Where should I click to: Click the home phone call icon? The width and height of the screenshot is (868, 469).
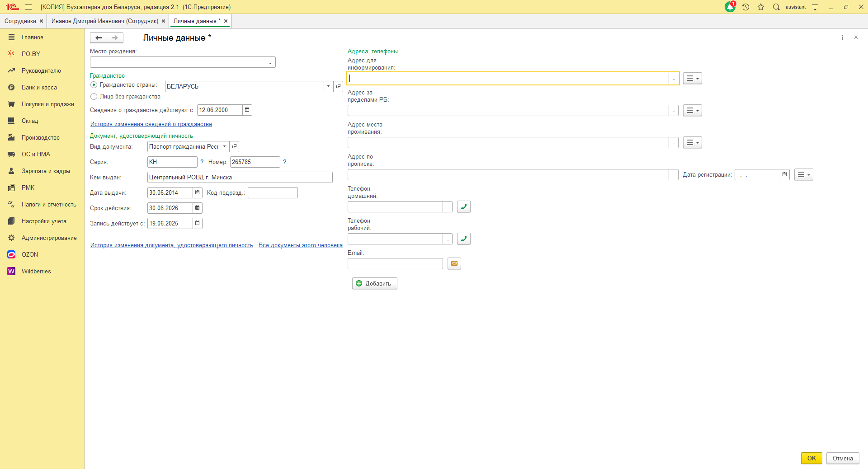[x=463, y=206]
